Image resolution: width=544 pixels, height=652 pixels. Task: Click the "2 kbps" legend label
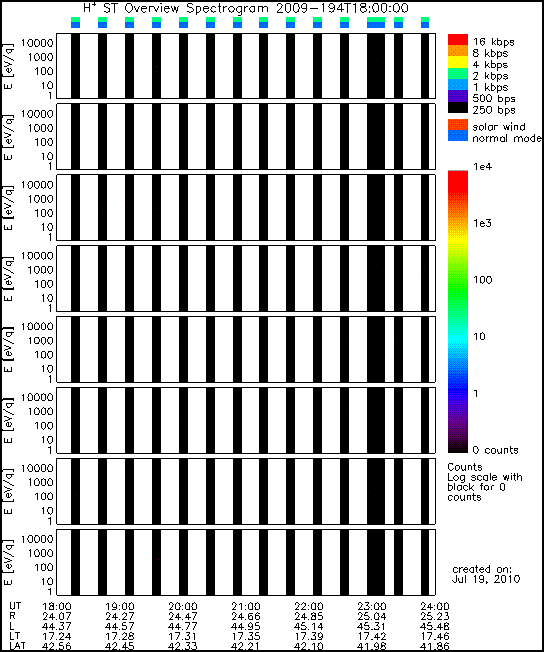click(x=490, y=76)
